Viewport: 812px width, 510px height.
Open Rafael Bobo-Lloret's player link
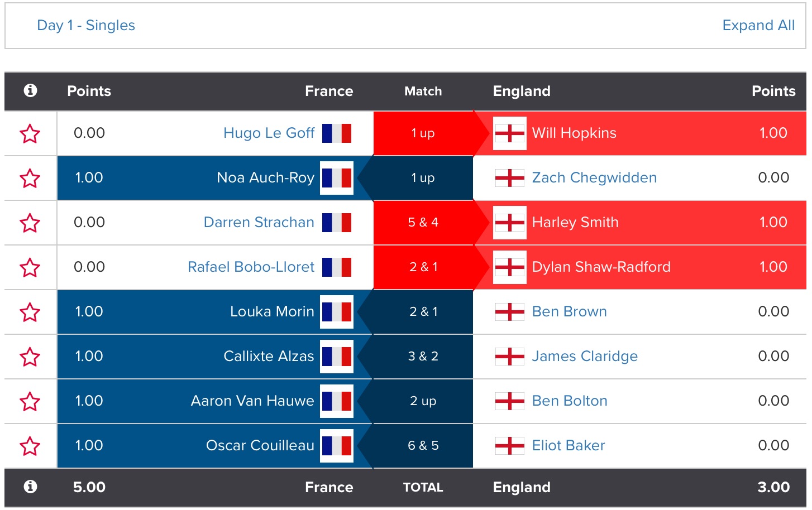[251, 267]
